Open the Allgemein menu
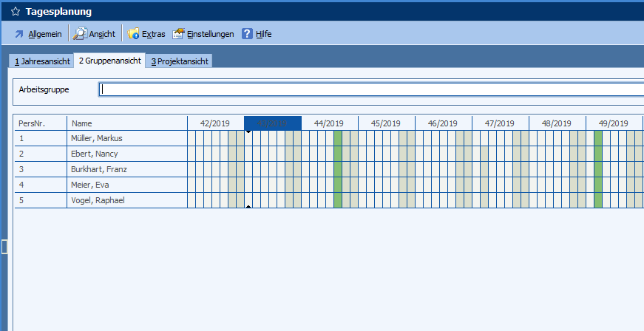The width and height of the screenshot is (644, 331). 44,34
